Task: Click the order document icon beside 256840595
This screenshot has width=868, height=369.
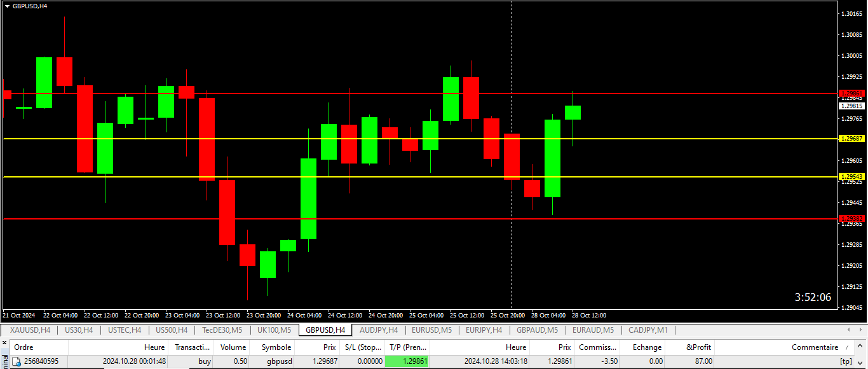Action: [17, 361]
